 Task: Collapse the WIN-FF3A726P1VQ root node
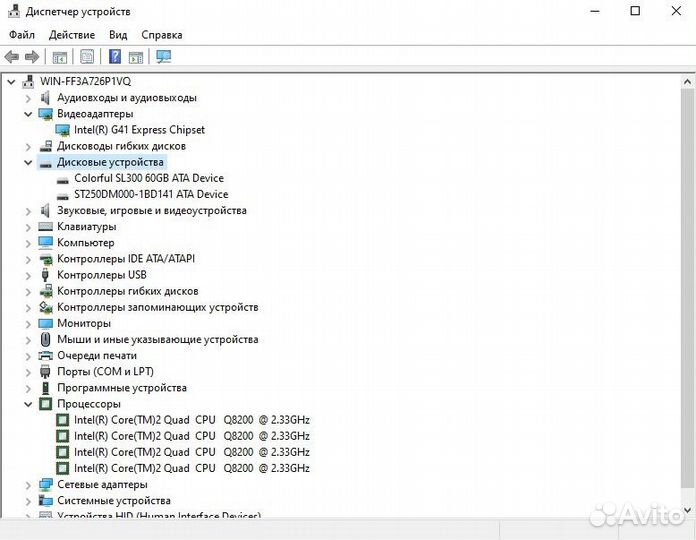point(12,82)
